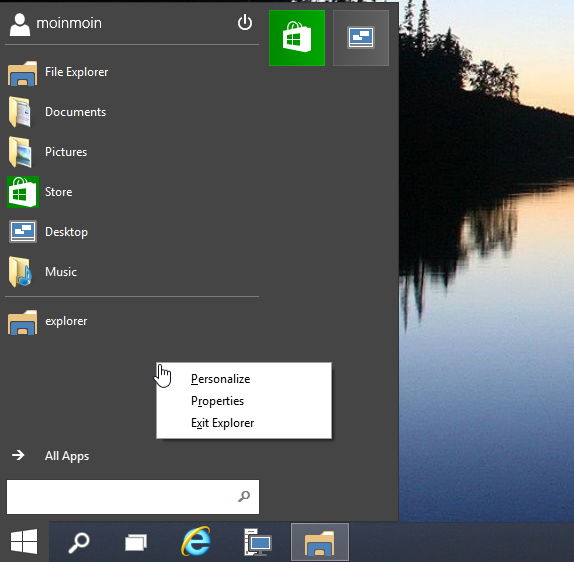Open the green Store tile
This screenshot has height=562, width=574.
coord(297,38)
